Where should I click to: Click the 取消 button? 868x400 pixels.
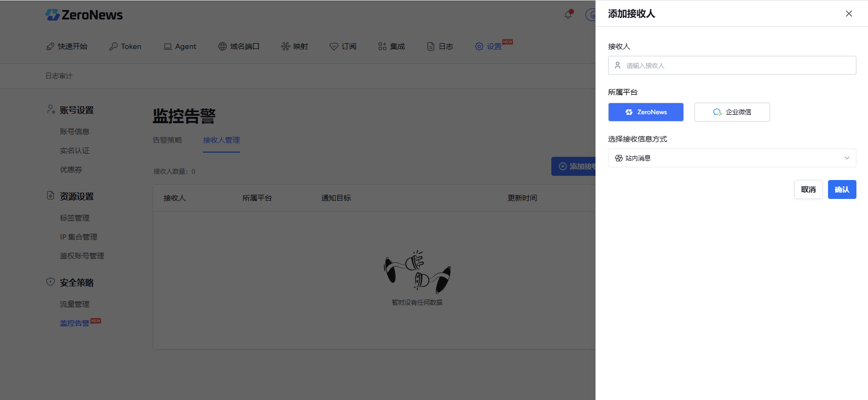click(x=808, y=189)
